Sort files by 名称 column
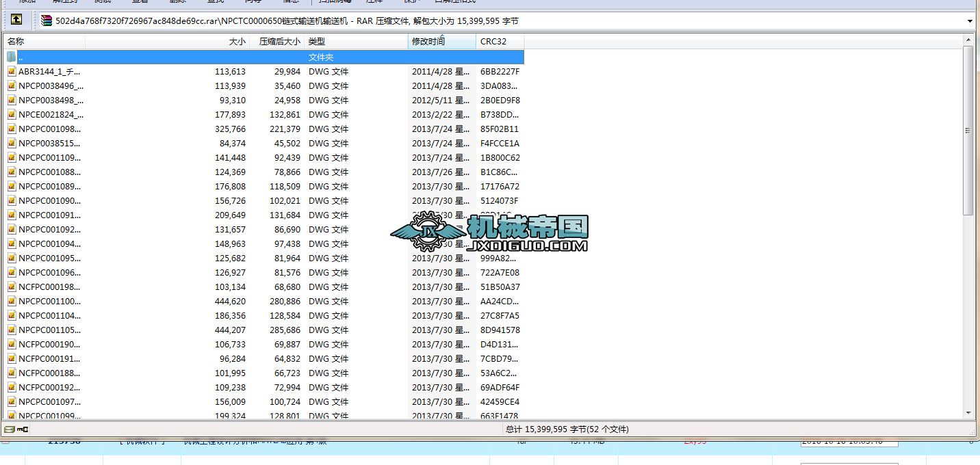The height and width of the screenshot is (465, 980). click(44, 42)
